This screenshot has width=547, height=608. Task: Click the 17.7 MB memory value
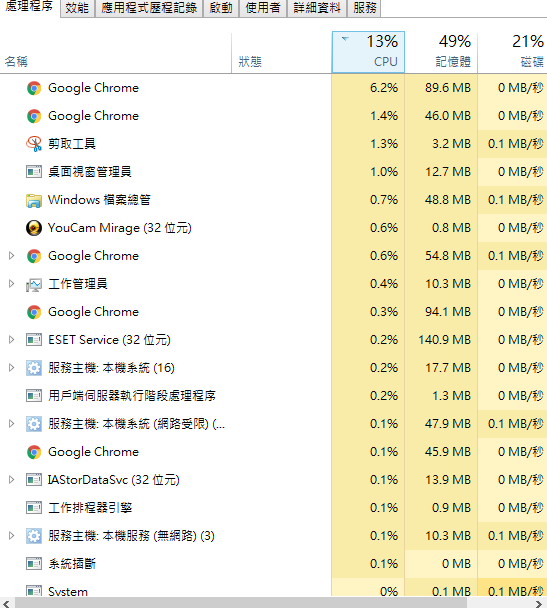pyautogui.click(x=448, y=368)
